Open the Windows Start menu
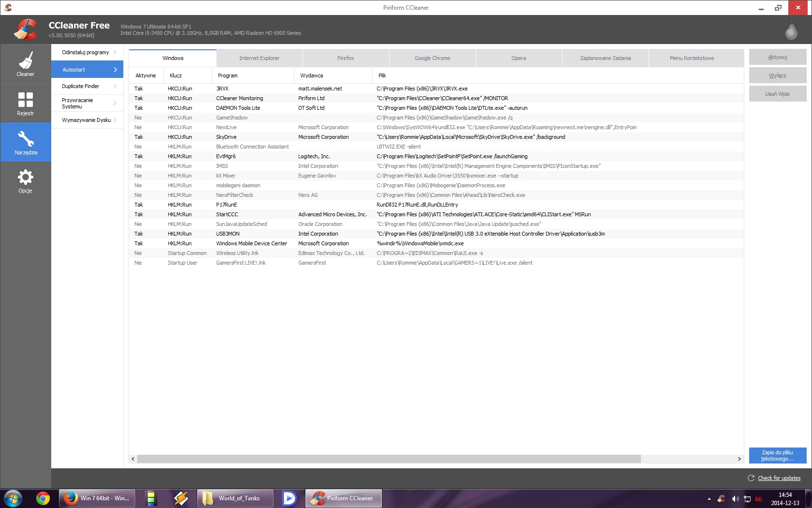The width and height of the screenshot is (812, 508). pyautogui.click(x=13, y=498)
